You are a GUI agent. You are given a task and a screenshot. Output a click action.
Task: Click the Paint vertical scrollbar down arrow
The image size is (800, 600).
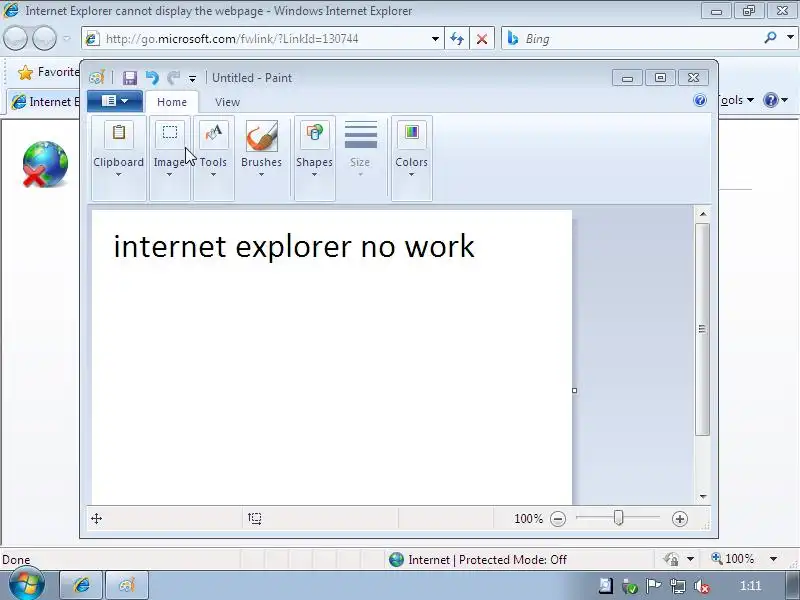703,496
